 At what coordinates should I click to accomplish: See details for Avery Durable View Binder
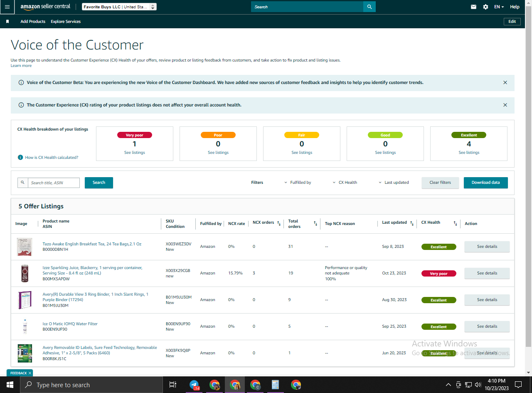tap(487, 300)
